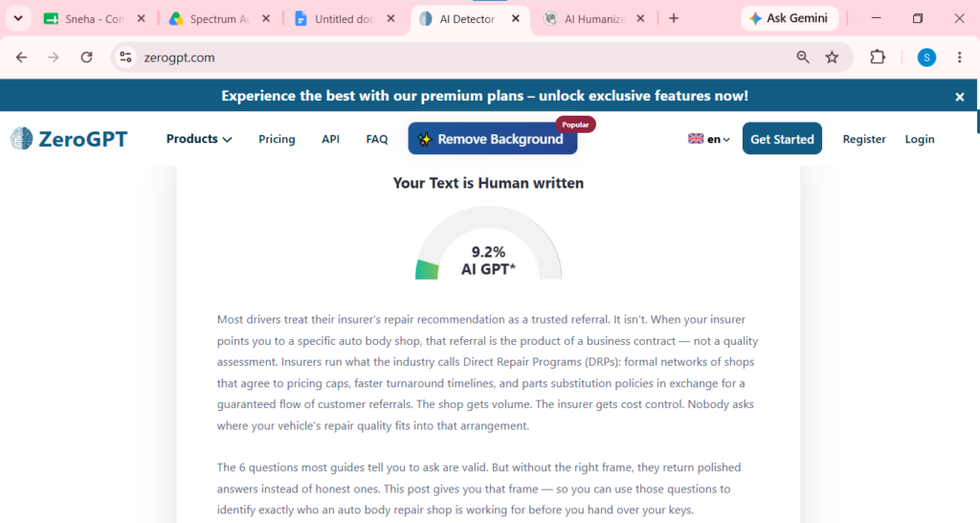Bookmark this page with the star icon

832,57
